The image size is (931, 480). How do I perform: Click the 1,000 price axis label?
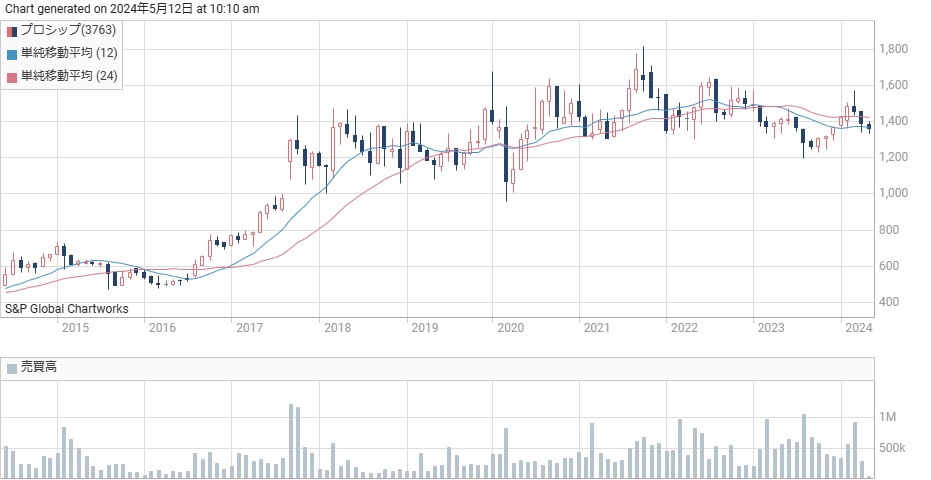point(893,193)
